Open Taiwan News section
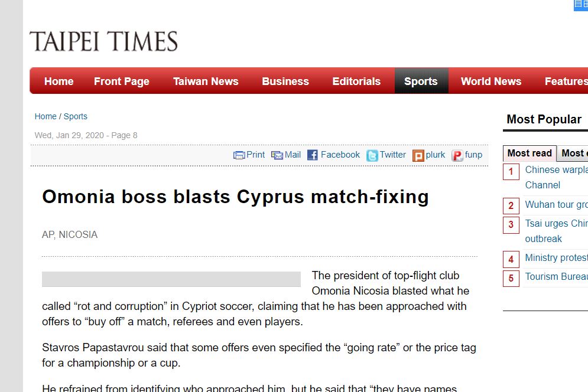Viewport: 588px width, 392px height. 206,81
